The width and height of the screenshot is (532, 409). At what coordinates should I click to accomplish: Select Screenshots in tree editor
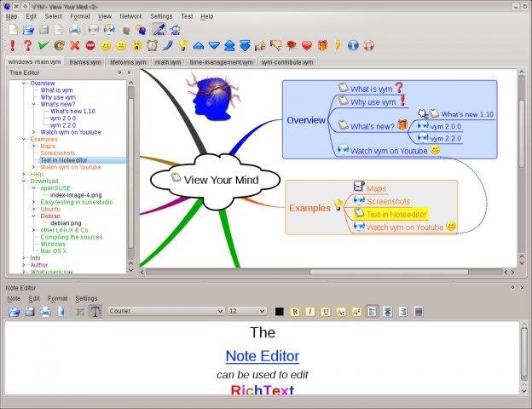(58, 153)
